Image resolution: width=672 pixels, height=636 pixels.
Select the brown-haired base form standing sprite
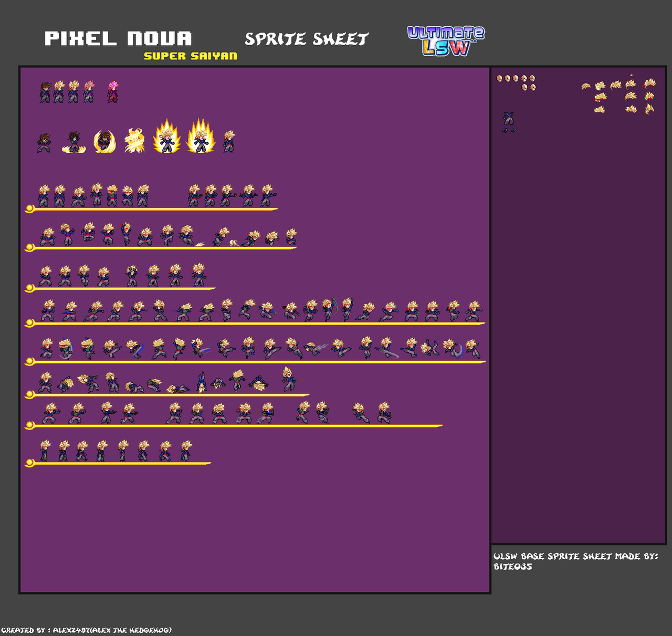(45, 92)
